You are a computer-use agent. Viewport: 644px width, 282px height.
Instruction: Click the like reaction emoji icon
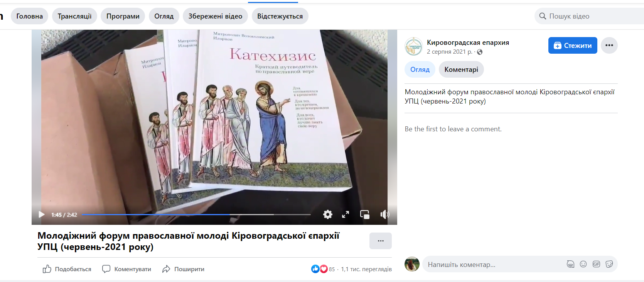(x=315, y=269)
